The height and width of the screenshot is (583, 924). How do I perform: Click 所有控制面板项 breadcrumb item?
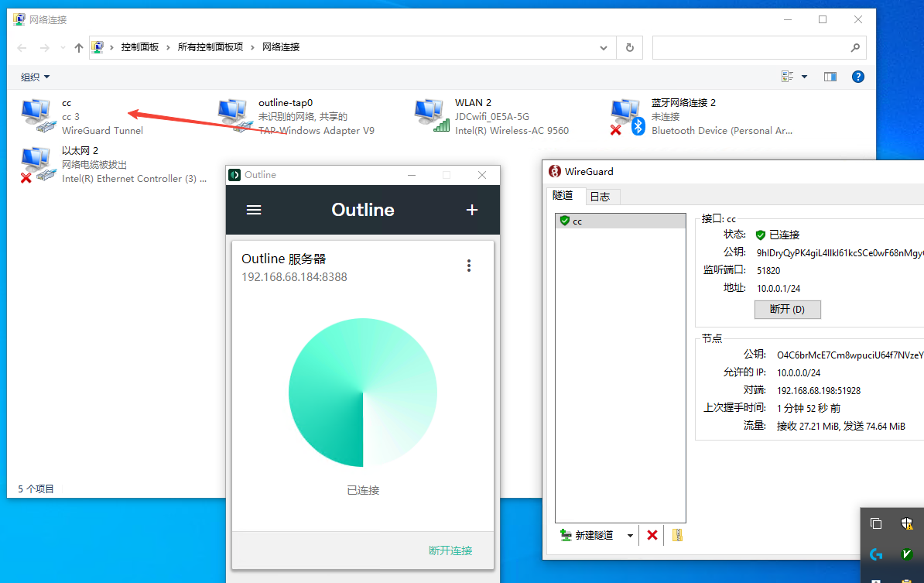[x=210, y=47]
